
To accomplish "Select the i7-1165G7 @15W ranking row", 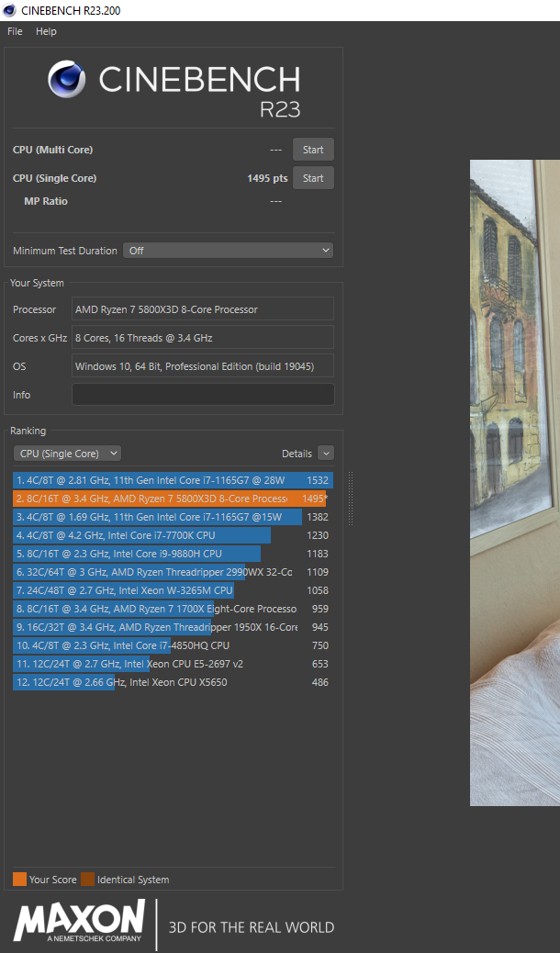I will 173,517.
